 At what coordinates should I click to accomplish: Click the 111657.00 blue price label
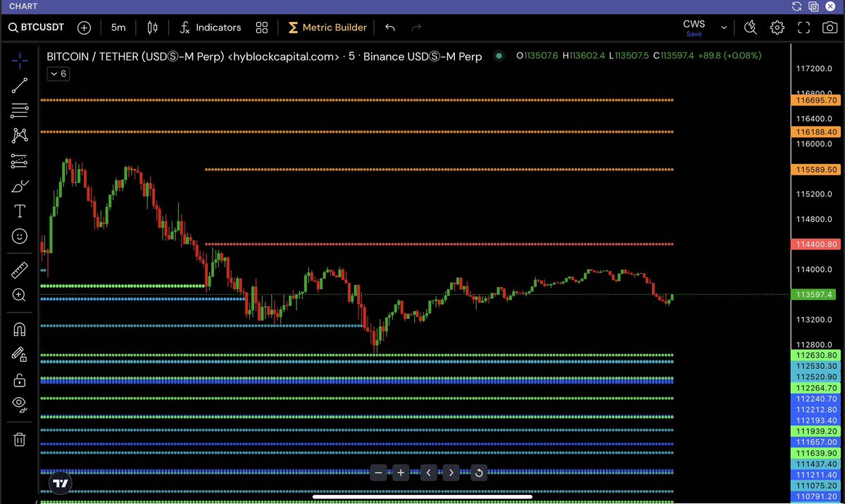816,442
